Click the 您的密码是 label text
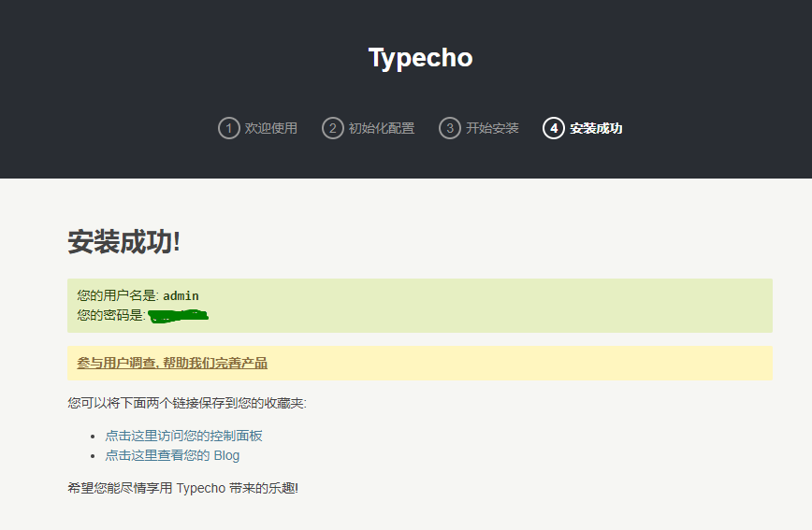The height and width of the screenshot is (530, 812). tap(110, 316)
